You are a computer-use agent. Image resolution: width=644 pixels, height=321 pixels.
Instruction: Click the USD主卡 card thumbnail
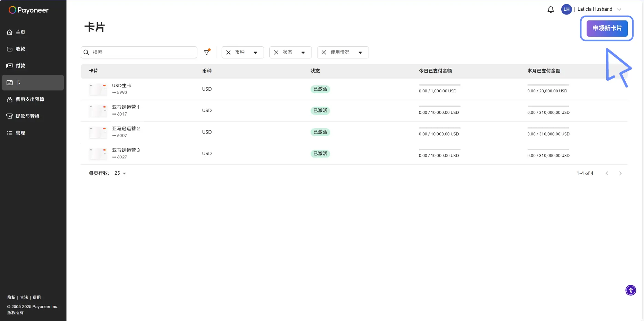tap(98, 89)
